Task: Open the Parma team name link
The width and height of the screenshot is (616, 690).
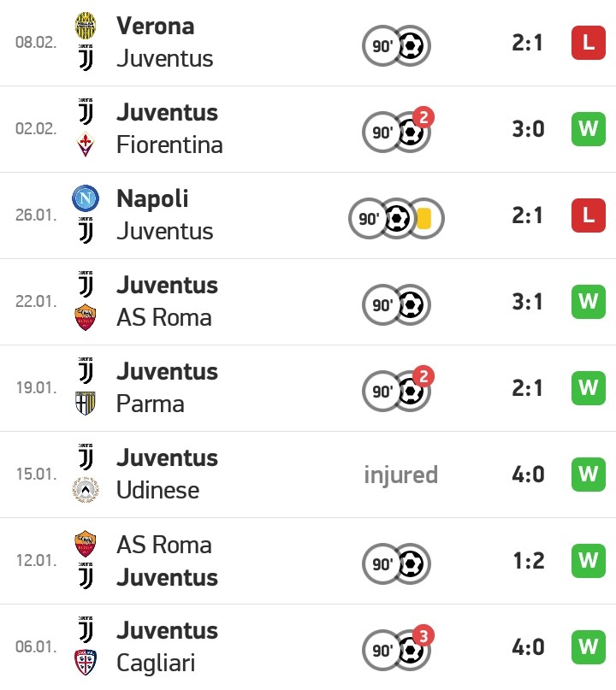Action: 150,404
